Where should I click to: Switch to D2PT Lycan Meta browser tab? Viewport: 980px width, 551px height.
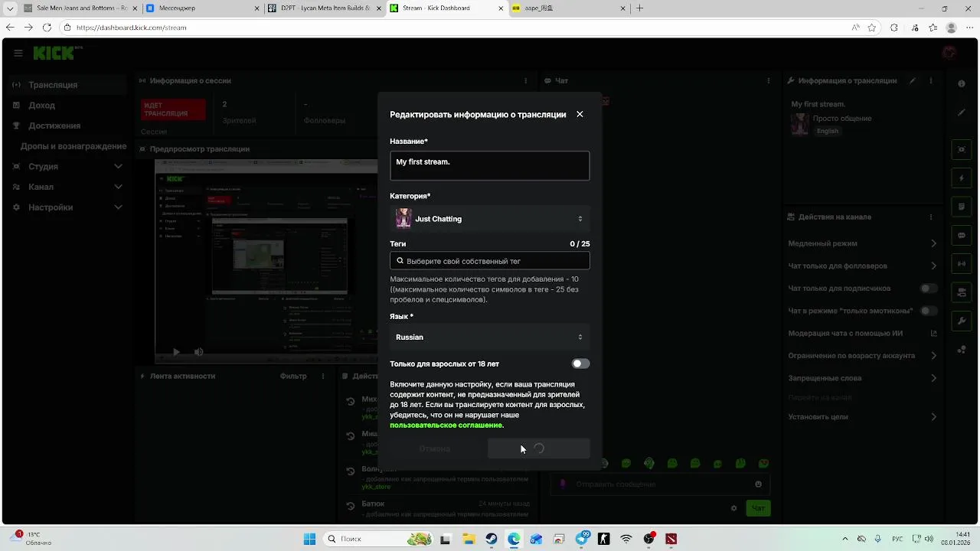324,8
